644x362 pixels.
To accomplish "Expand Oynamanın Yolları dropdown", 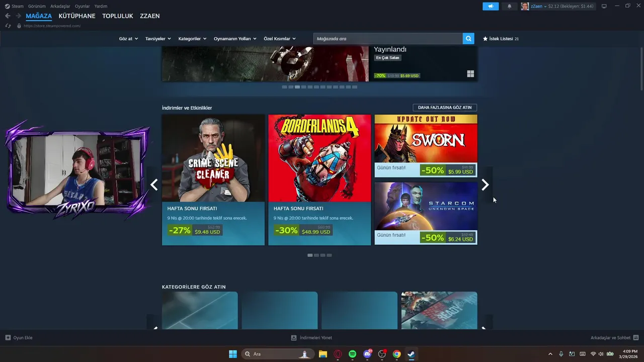I will pyautogui.click(x=235, y=39).
